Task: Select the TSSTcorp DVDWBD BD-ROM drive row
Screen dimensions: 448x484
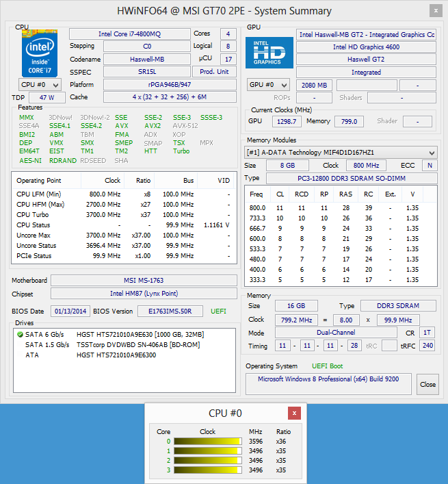Action: pos(124,345)
